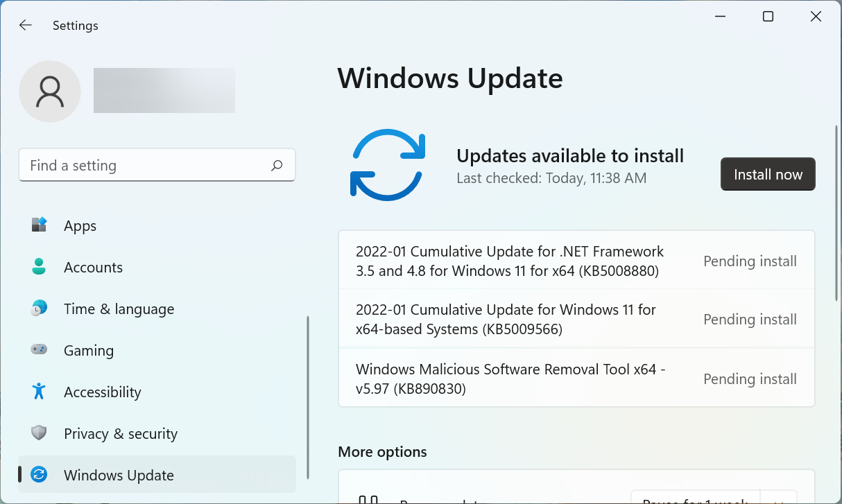Click the search magnifier icon

[277, 166]
